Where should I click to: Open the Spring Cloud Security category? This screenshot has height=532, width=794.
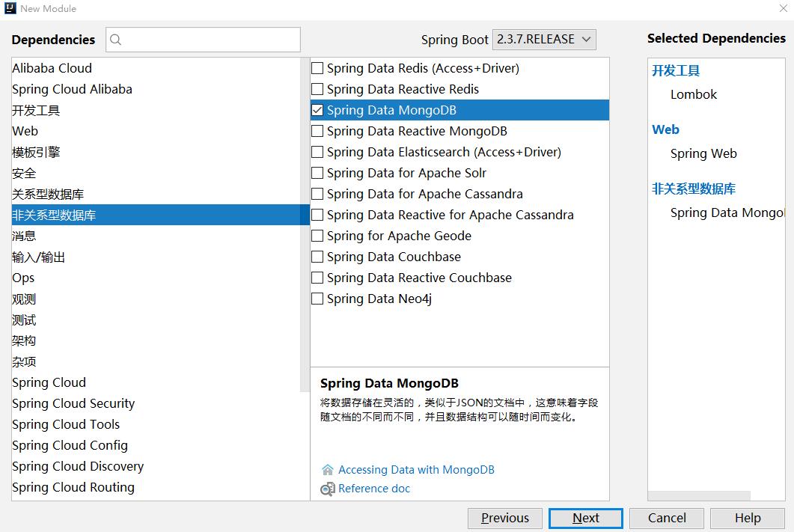pyautogui.click(x=73, y=403)
